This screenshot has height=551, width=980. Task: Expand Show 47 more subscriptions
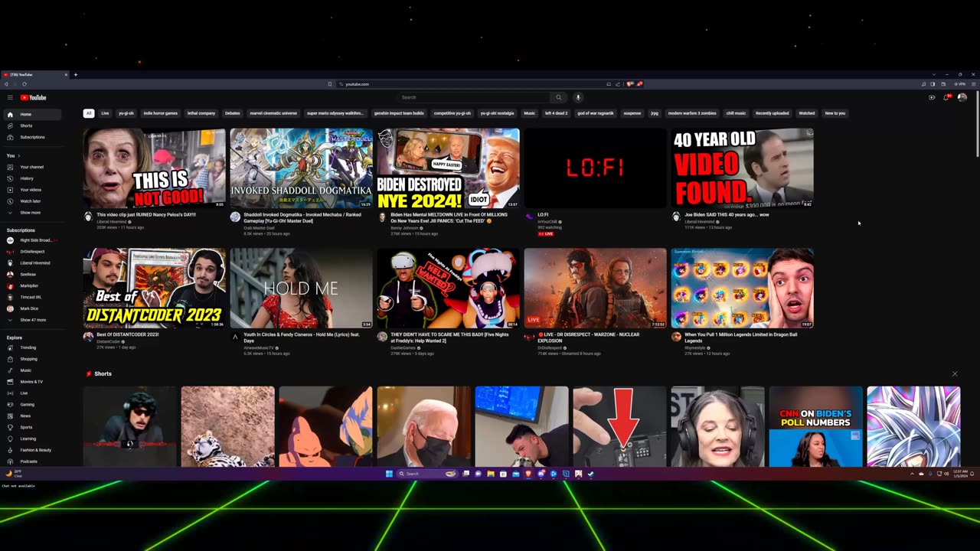33,320
